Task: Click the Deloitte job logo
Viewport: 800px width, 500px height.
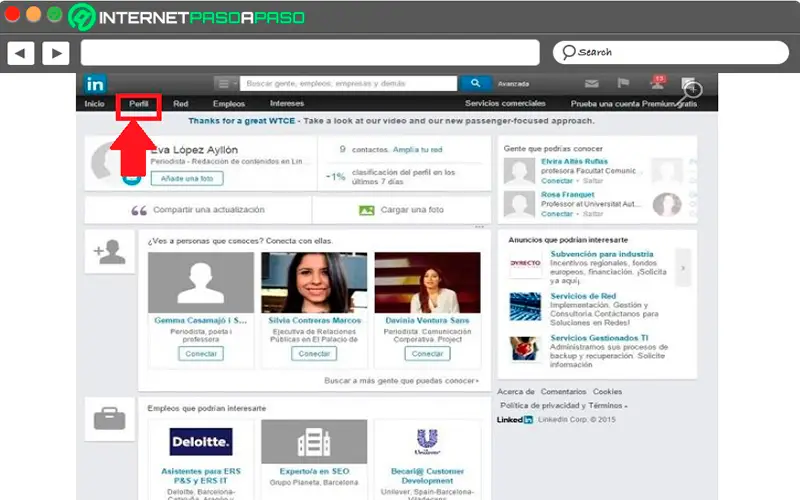Action: 201,442
